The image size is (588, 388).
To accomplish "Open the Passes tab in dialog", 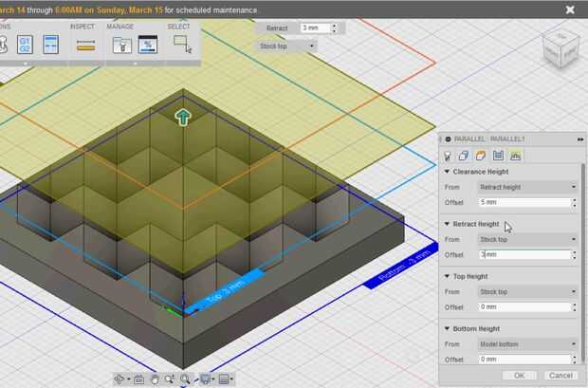I will tap(498, 156).
